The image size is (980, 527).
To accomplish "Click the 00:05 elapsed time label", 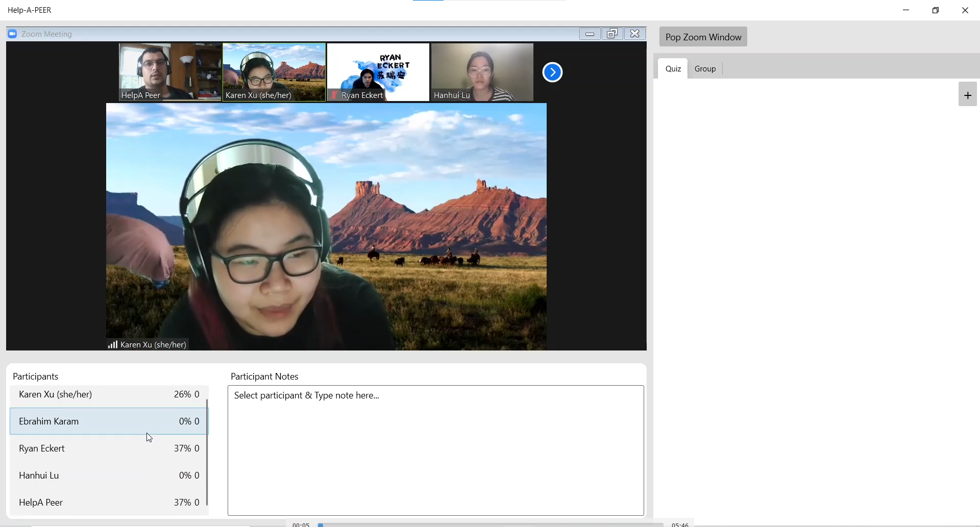I will (x=301, y=524).
